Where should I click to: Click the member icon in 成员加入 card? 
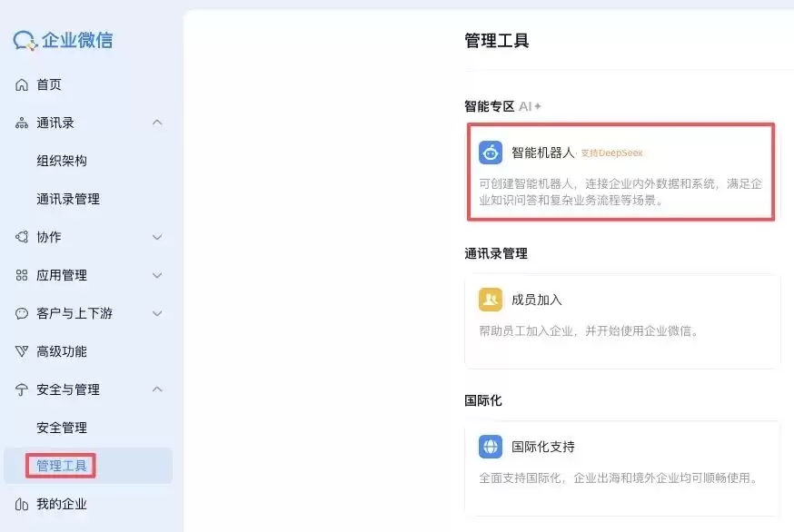pos(491,300)
